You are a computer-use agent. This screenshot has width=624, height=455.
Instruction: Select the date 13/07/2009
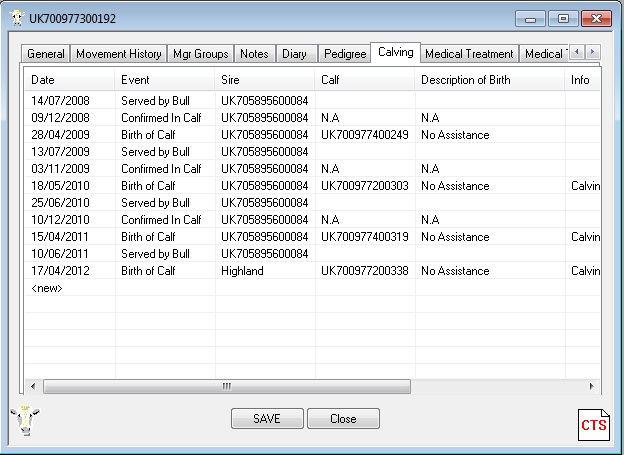pos(60,152)
